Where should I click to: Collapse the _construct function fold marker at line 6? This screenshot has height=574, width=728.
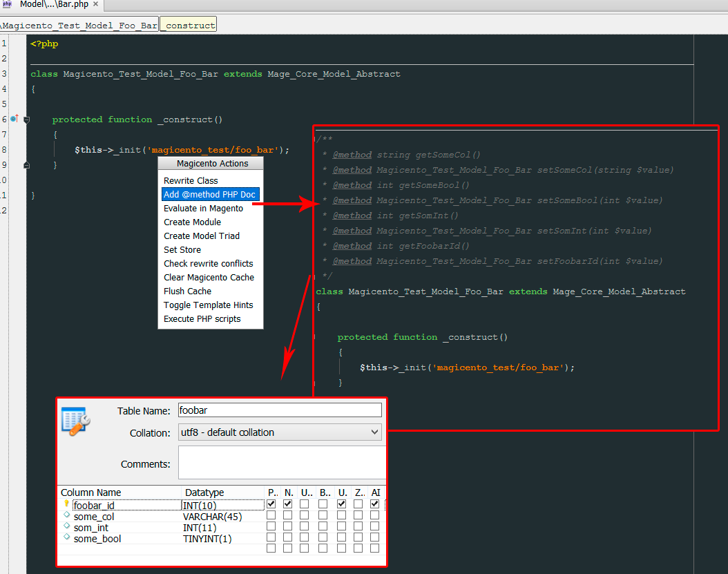coord(26,119)
